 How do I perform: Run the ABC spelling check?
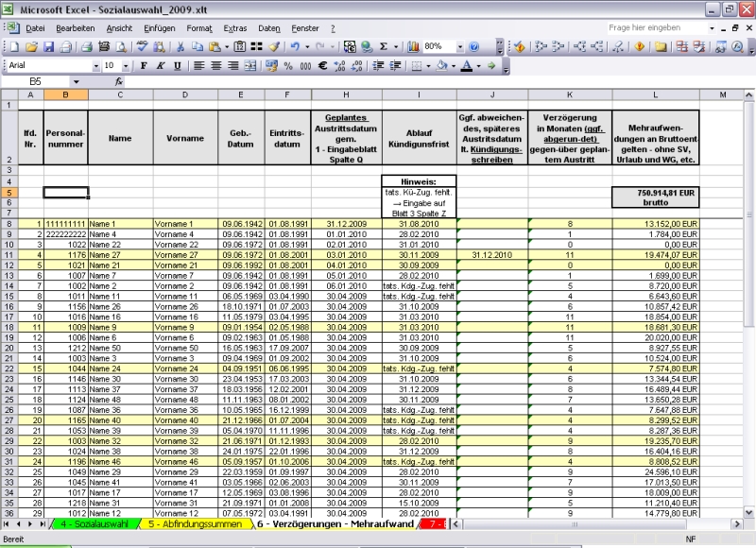[x=142, y=46]
